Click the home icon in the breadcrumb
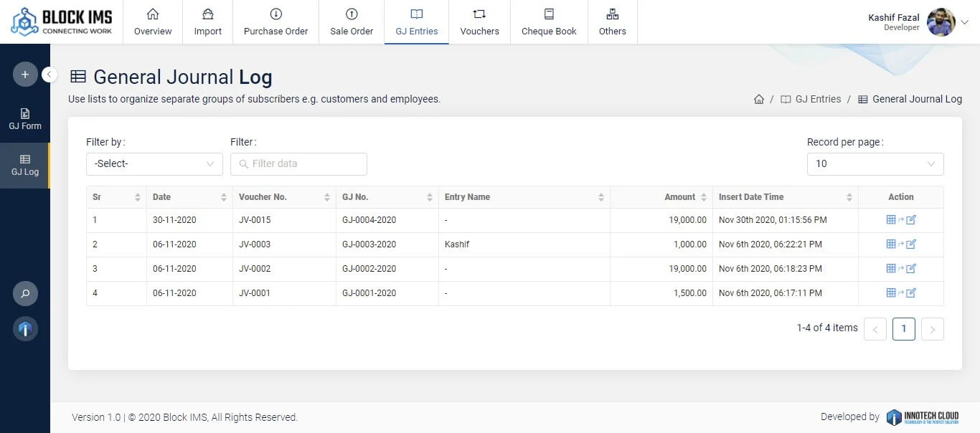The width and height of the screenshot is (980, 433). 758,100
